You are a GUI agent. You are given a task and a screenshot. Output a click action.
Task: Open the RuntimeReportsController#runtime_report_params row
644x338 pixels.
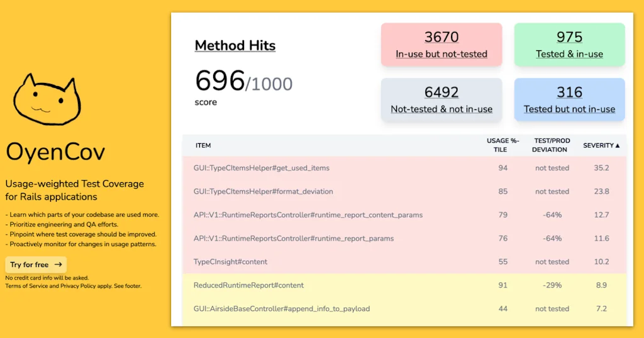click(x=294, y=238)
